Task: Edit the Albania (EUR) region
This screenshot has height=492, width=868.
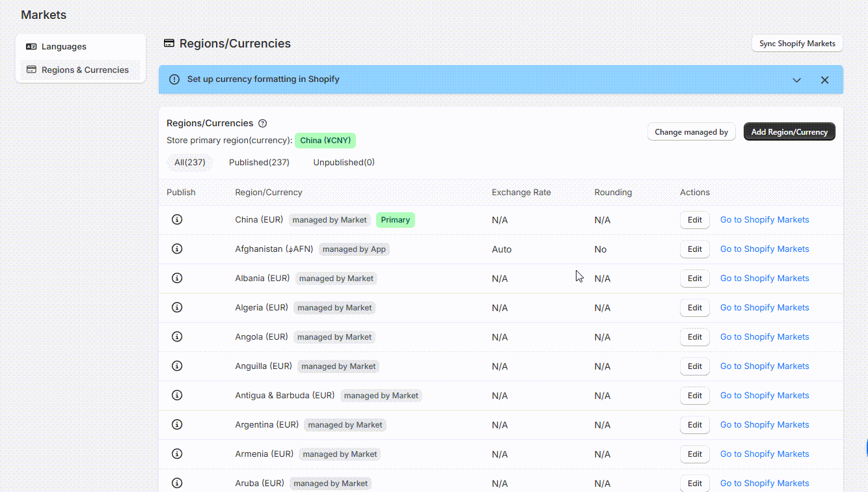Action: (x=695, y=279)
